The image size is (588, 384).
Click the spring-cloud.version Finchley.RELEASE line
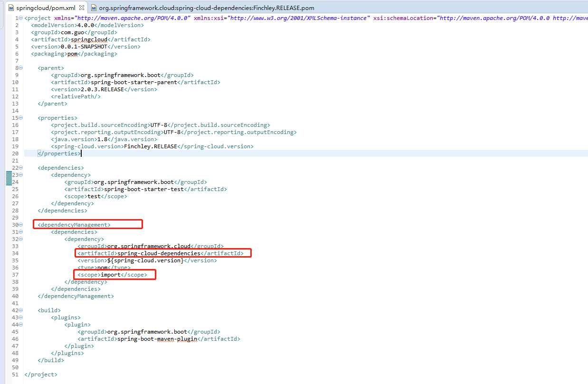point(152,146)
